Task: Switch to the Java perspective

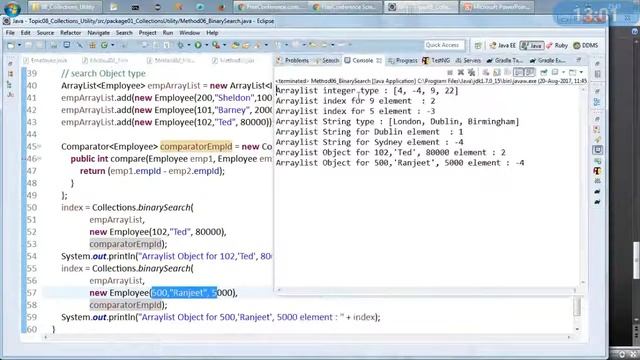Action: pyautogui.click(x=532, y=45)
